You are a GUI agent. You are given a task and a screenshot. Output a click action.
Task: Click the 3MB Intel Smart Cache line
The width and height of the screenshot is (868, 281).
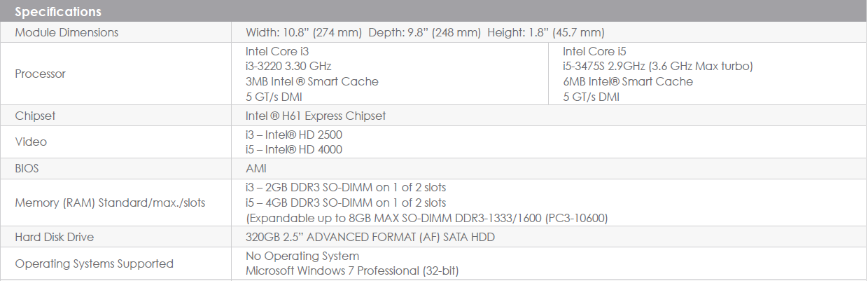coord(312,82)
